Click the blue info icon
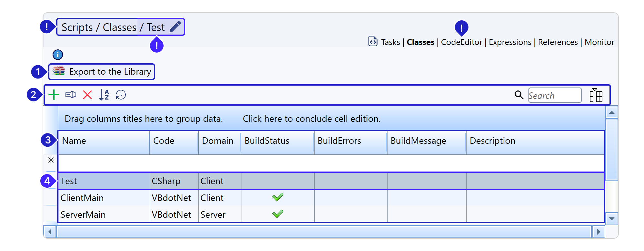The height and width of the screenshot is (251, 644). (x=58, y=55)
